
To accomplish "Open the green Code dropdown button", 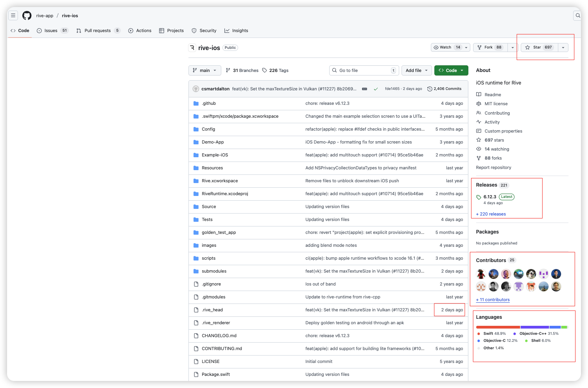I will coord(451,70).
